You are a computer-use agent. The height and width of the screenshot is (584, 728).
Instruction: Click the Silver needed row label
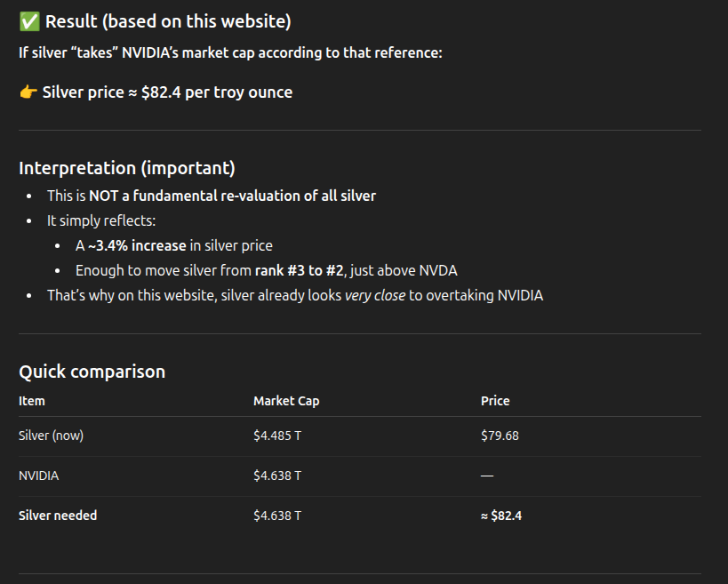click(58, 516)
